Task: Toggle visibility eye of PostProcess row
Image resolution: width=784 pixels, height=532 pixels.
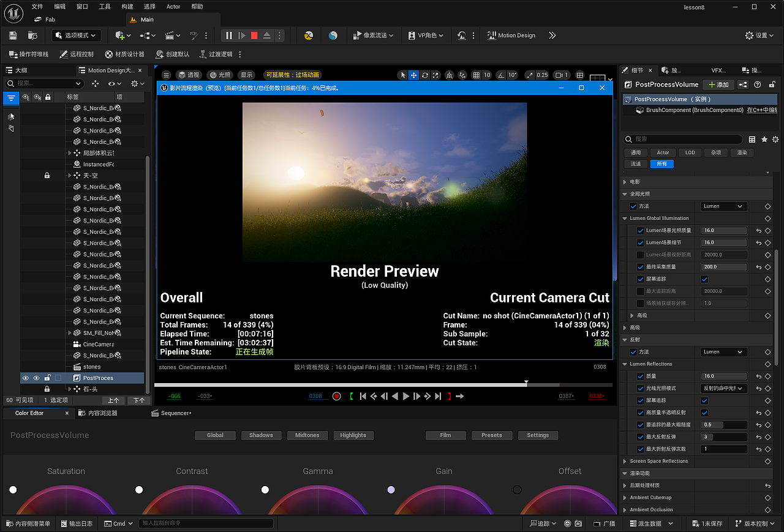Action: (x=26, y=378)
